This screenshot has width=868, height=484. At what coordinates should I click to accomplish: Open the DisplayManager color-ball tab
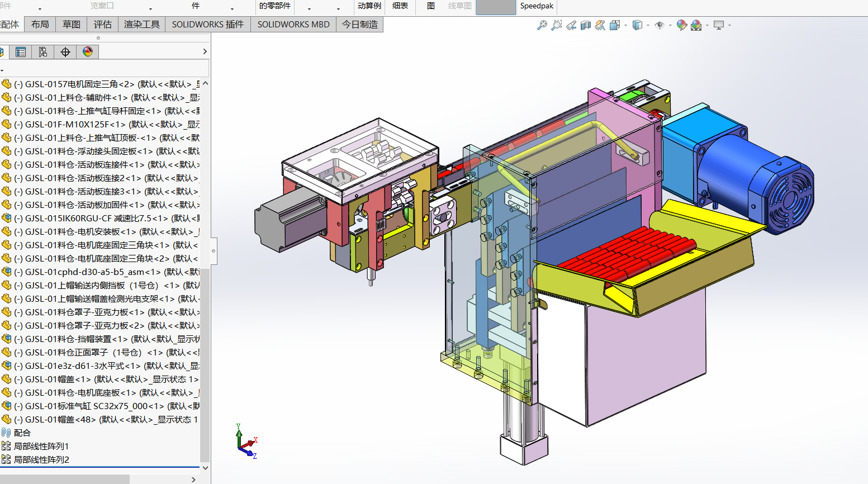point(88,52)
